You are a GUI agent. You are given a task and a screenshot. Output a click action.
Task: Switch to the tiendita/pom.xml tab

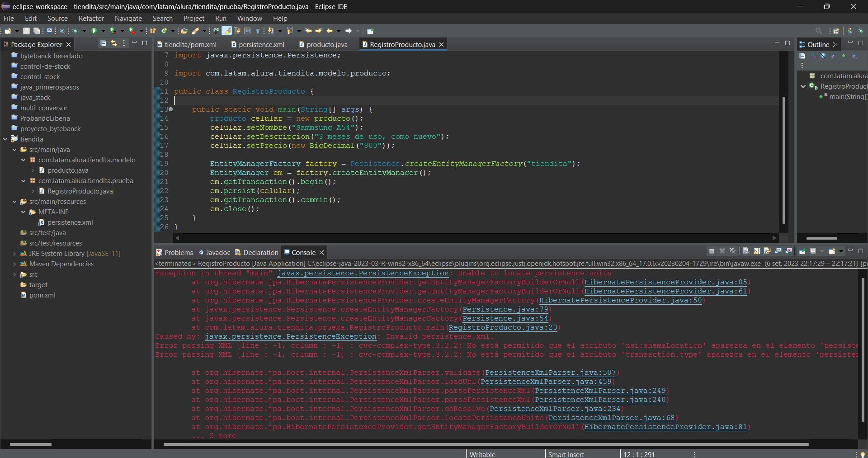point(186,44)
